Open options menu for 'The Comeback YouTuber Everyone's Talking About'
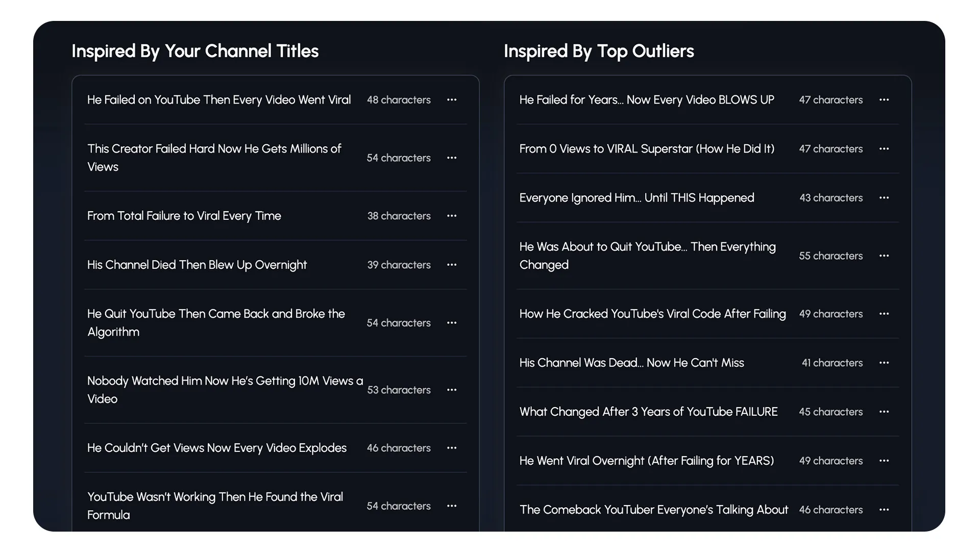Screen dimensions: 980x551 [885, 510]
